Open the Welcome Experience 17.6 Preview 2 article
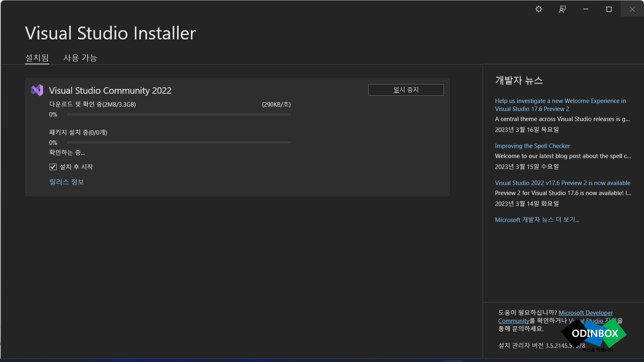Viewport: 644px width, 362px height. pos(560,105)
